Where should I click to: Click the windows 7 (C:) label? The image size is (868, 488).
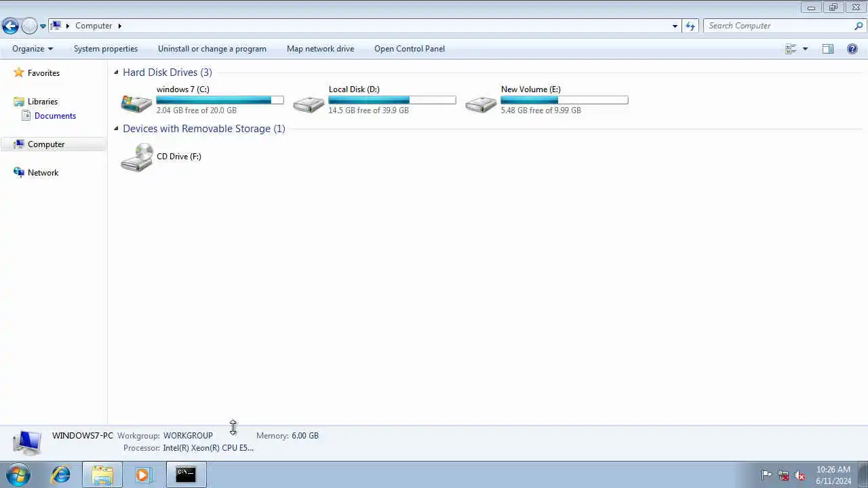[183, 89]
